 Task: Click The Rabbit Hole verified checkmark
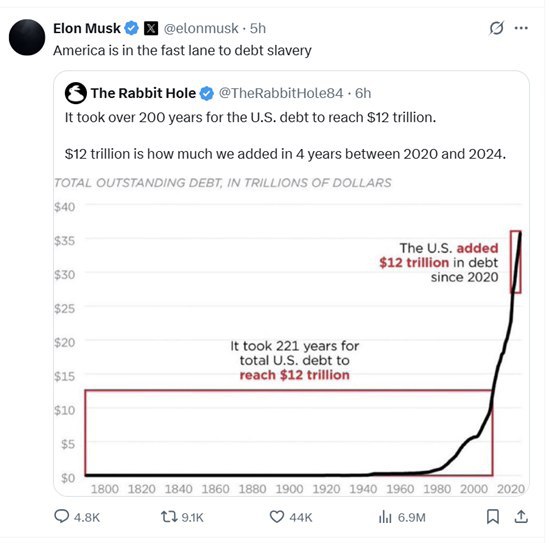(x=207, y=94)
